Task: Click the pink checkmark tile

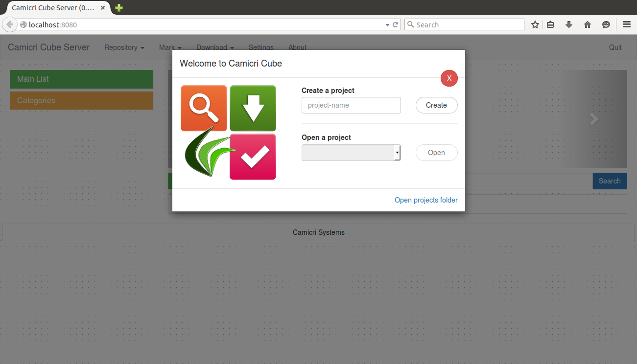Action: (x=253, y=157)
